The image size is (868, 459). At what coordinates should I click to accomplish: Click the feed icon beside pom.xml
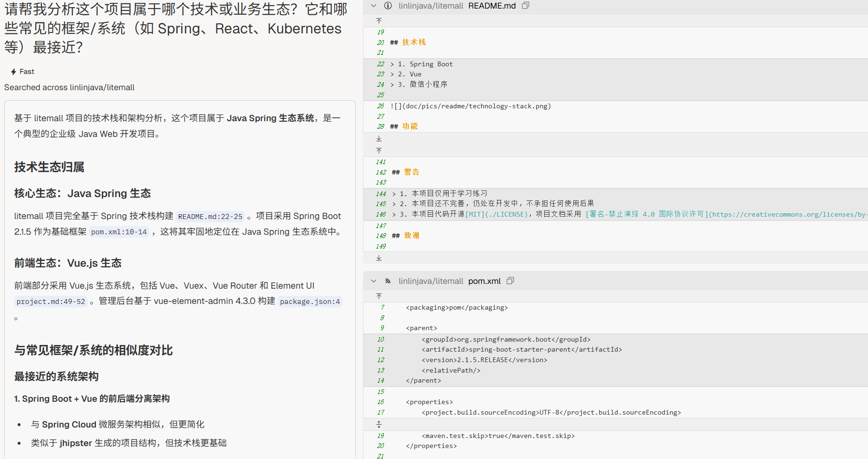(388, 281)
